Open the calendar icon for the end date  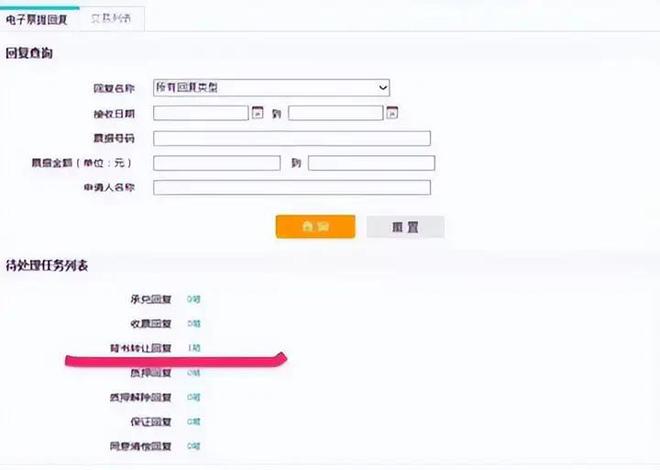click(392, 113)
